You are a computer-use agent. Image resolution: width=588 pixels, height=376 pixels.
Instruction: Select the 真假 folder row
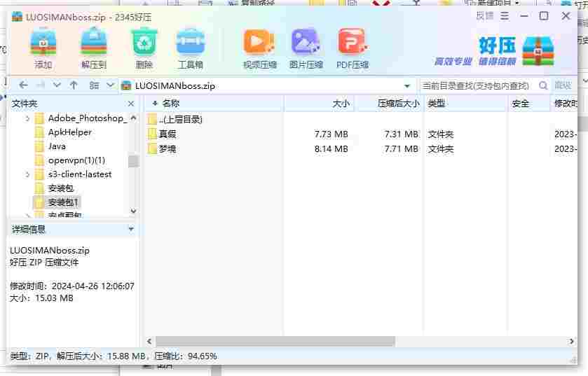pyautogui.click(x=167, y=134)
